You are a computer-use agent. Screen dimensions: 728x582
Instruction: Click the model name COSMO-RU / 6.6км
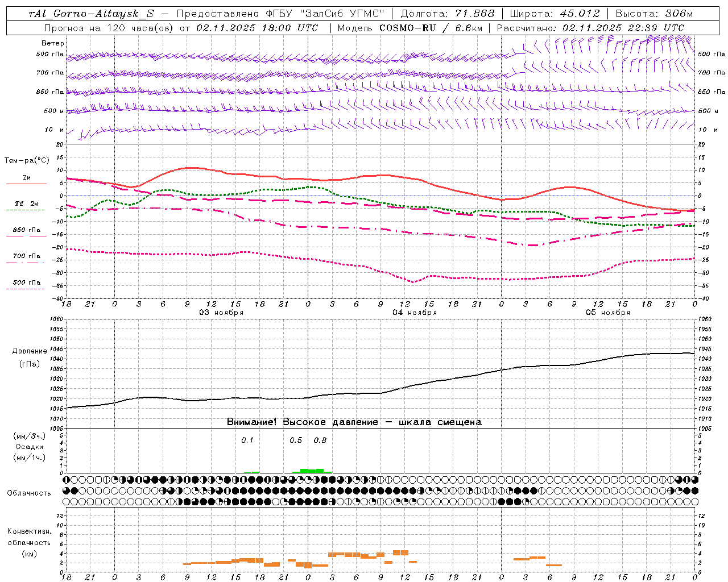431,28
